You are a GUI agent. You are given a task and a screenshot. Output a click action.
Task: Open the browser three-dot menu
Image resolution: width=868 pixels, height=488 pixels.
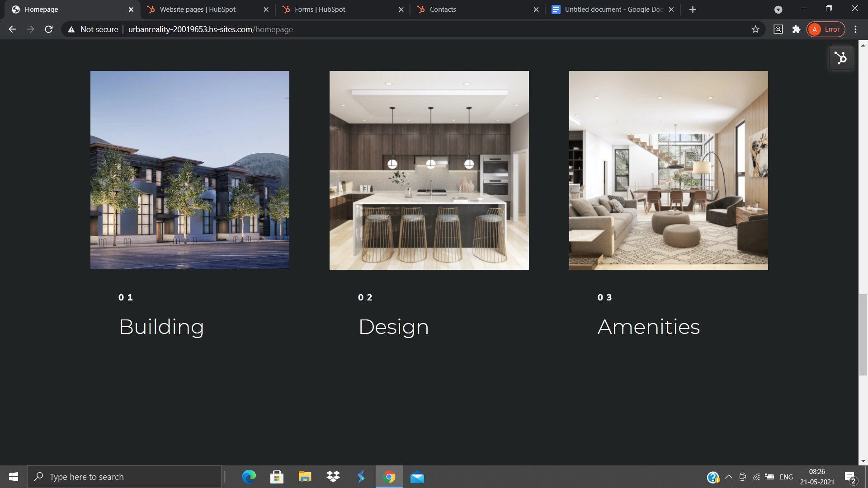(x=855, y=29)
